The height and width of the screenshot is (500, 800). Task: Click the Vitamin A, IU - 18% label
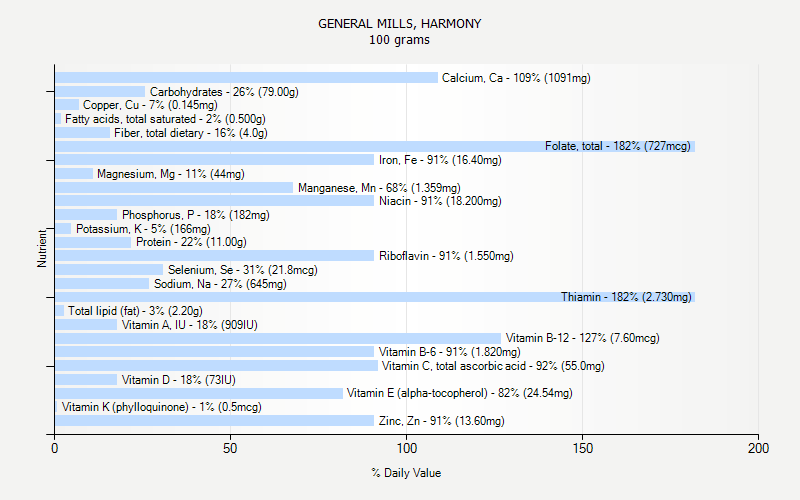[190, 324]
